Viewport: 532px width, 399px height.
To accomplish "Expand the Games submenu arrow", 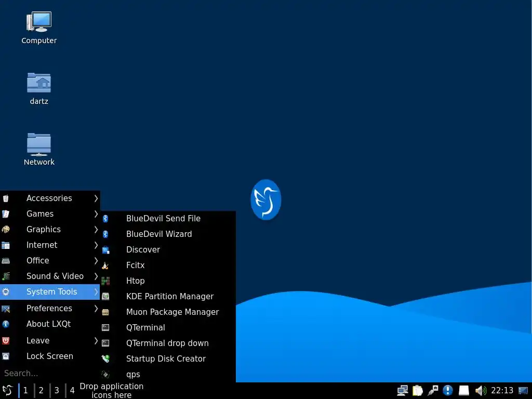I will click(x=96, y=214).
